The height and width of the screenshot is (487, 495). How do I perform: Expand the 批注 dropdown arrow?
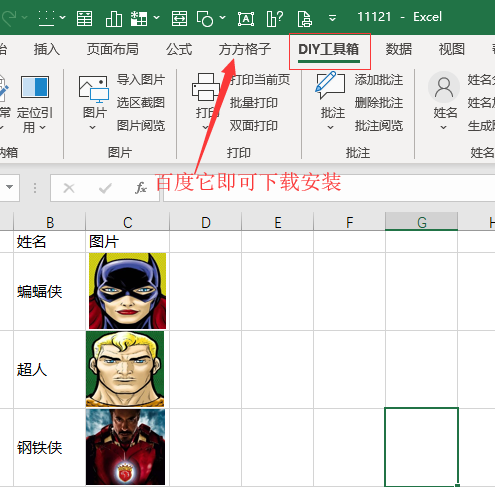pos(330,127)
